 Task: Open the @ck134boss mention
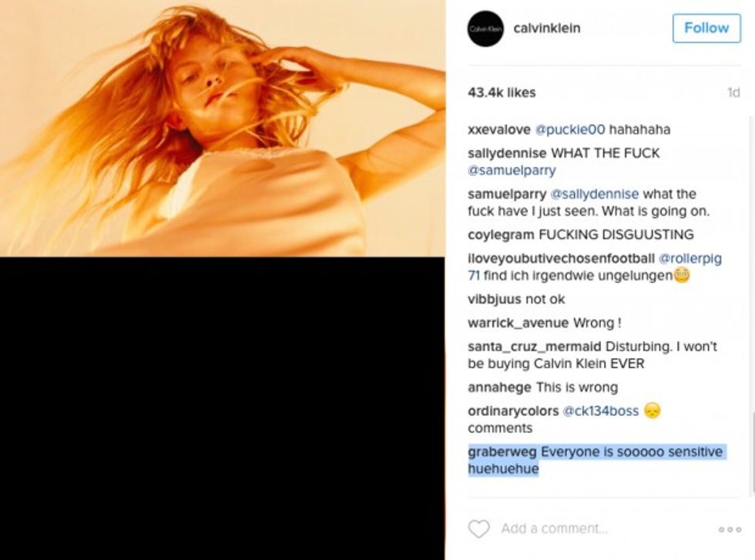pyautogui.click(x=600, y=411)
